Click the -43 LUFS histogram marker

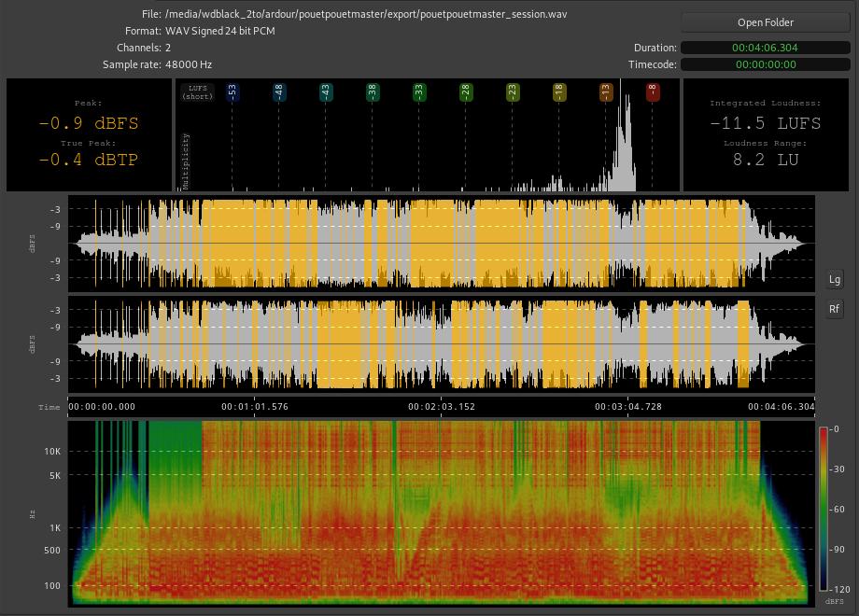tap(326, 91)
